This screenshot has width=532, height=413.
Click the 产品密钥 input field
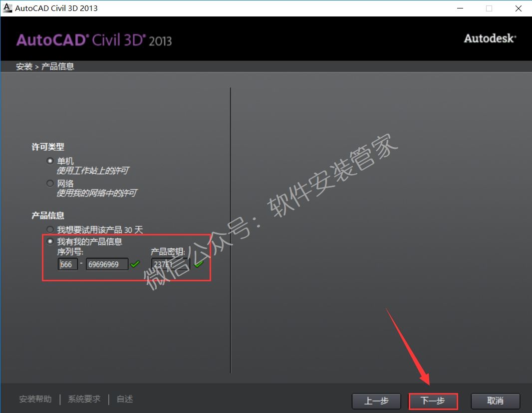[170, 264]
